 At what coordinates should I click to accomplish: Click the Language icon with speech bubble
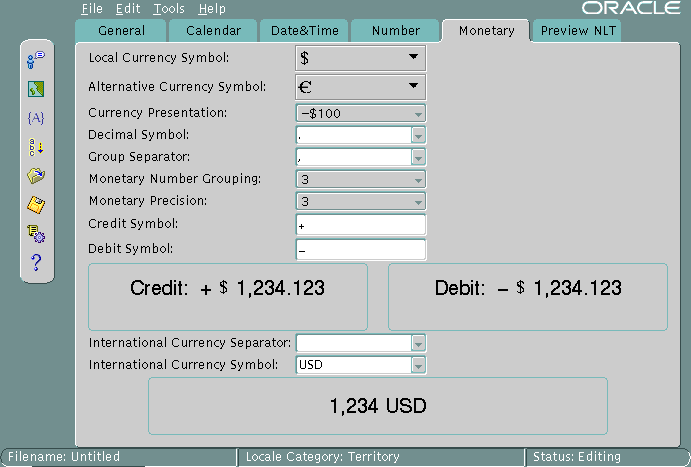[x=36, y=62]
